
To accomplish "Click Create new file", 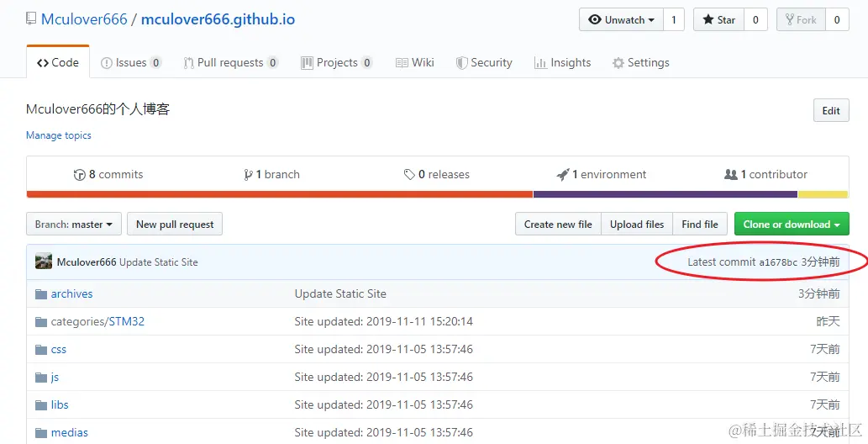I will pos(558,224).
